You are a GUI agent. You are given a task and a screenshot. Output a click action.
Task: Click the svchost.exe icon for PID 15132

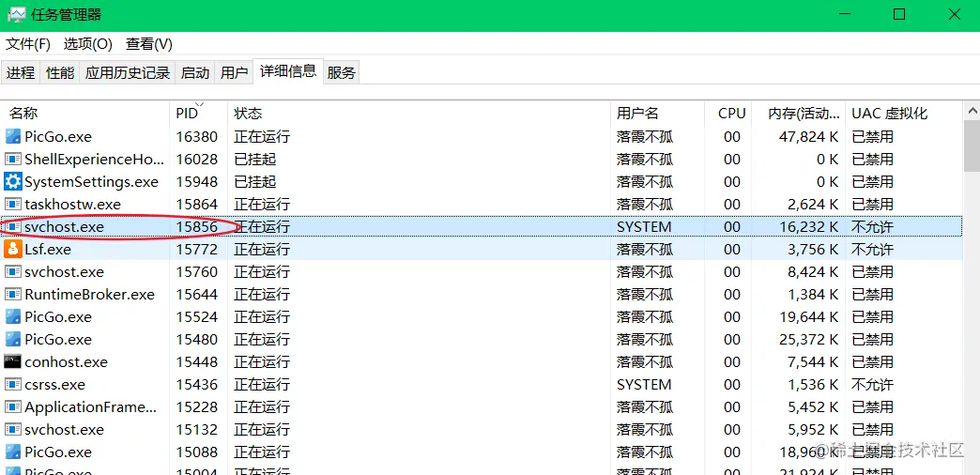point(12,429)
